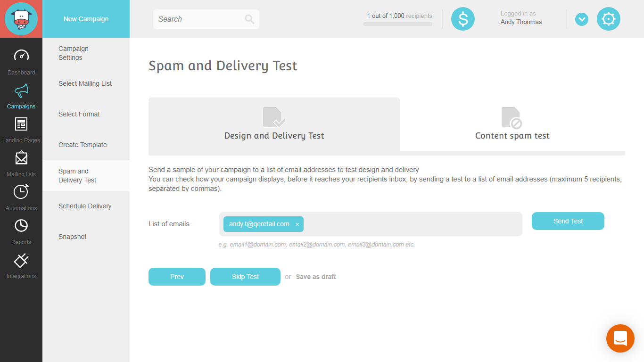Select the Design and Delivery Test tab

pyautogui.click(x=274, y=124)
